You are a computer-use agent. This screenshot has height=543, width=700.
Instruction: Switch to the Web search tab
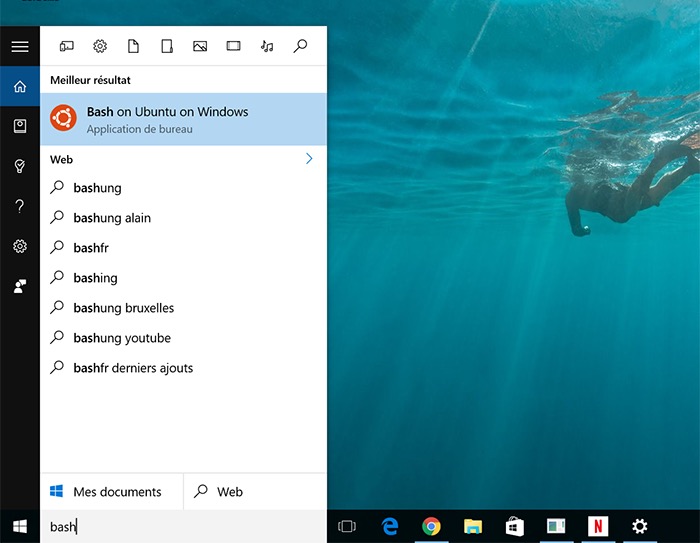[255, 492]
